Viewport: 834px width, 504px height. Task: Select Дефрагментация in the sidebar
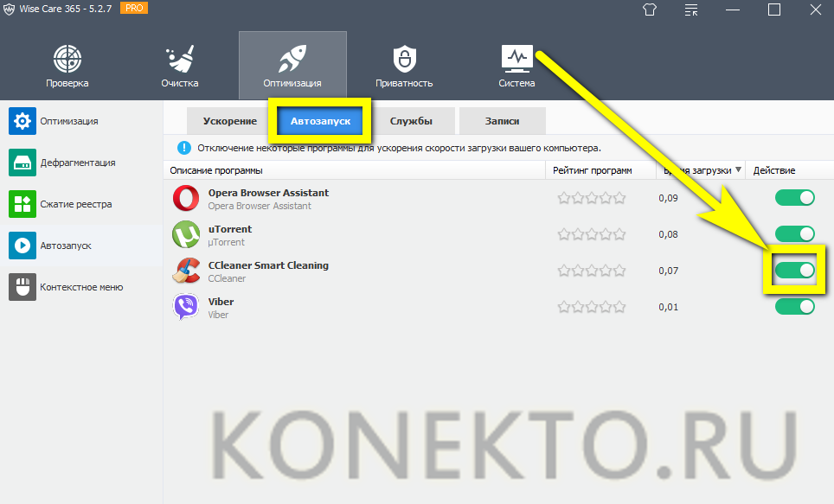click(77, 163)
